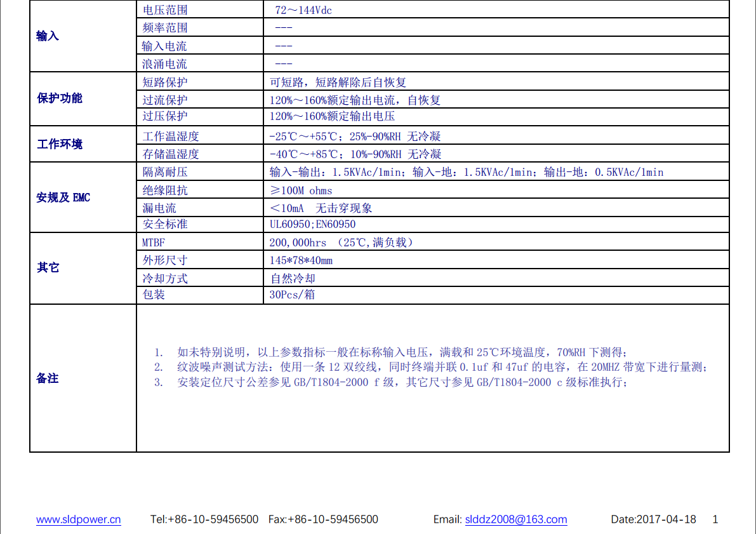Select the 工作环境 section header

pyautogui.click(x=60, y=144)
